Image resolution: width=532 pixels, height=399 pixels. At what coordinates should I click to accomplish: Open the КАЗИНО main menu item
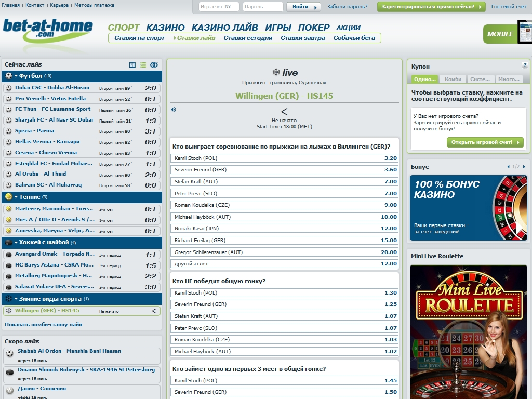pos(165,28)
